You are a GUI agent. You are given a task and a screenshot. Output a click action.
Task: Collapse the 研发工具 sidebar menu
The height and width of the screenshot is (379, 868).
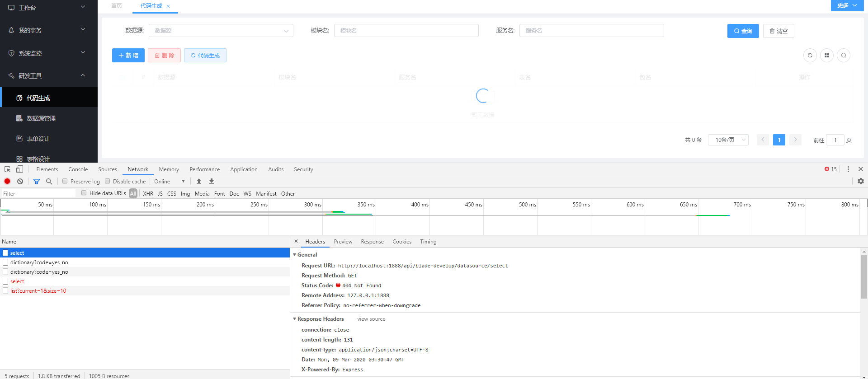point(83,75)
